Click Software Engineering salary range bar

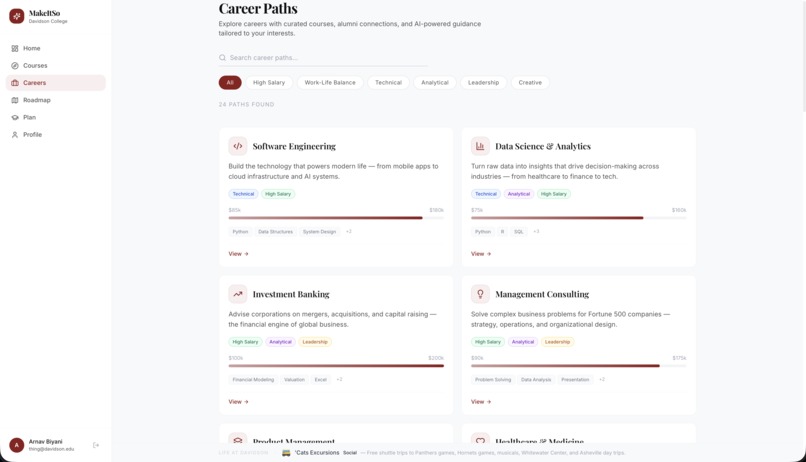pyautogui.click(x=336, y=218)
